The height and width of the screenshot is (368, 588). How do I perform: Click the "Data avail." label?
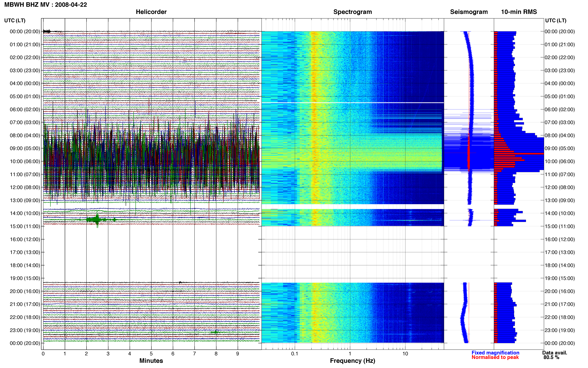click(555, 353)
